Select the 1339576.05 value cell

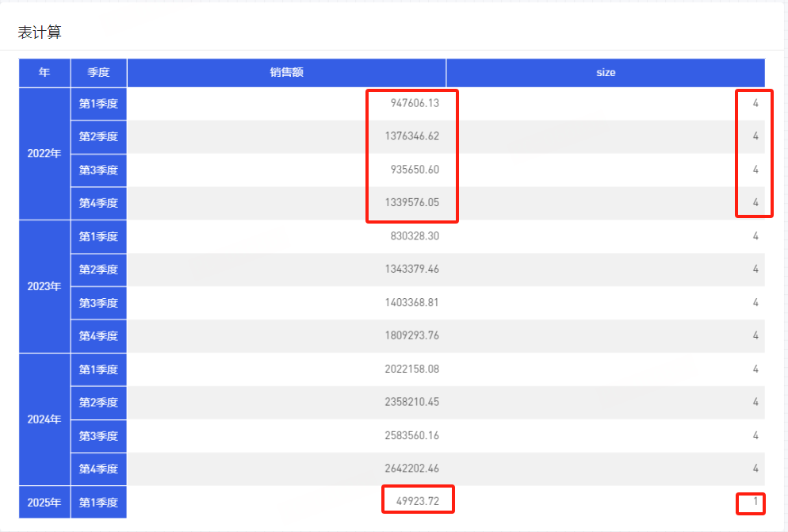(x=411, y=203)
